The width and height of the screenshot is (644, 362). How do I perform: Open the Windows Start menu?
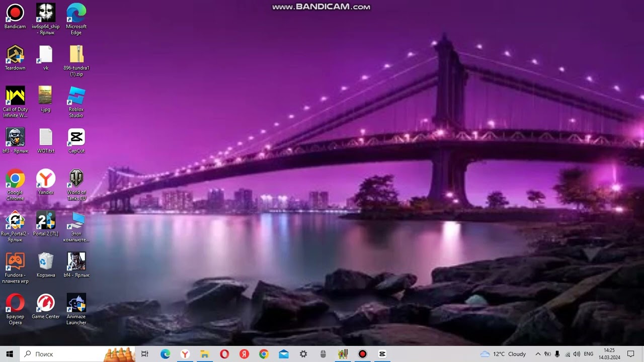10,354
